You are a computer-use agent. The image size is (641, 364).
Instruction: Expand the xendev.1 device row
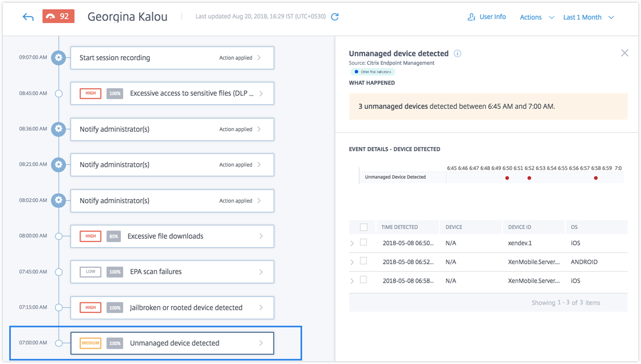[x=352, y=244]
